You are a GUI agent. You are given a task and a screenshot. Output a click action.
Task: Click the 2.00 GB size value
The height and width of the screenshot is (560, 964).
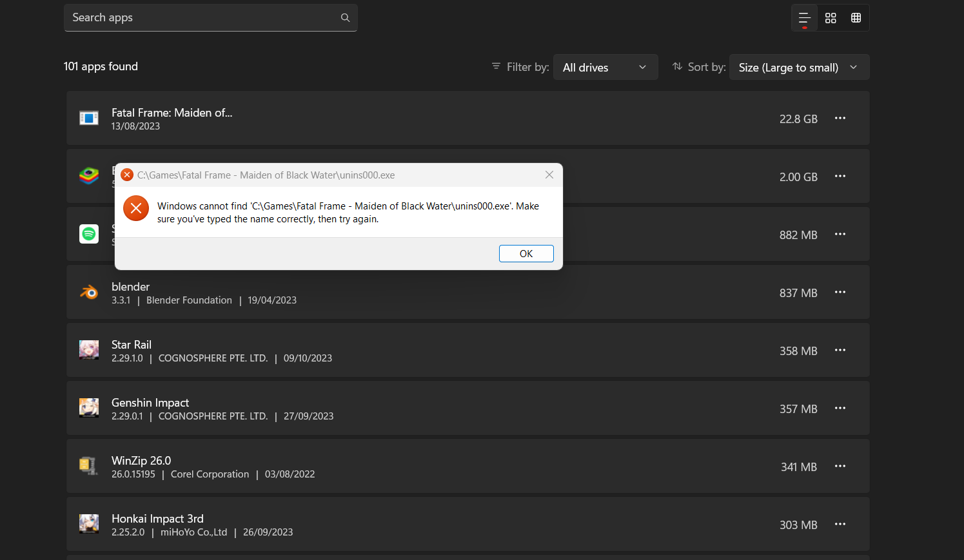coord(798,177)
